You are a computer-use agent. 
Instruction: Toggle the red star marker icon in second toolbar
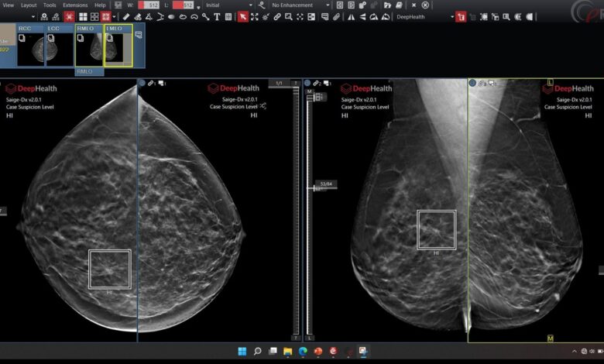69,16
